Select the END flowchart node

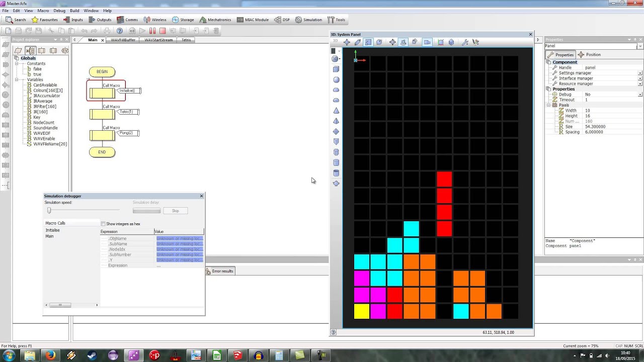(102, 152)
